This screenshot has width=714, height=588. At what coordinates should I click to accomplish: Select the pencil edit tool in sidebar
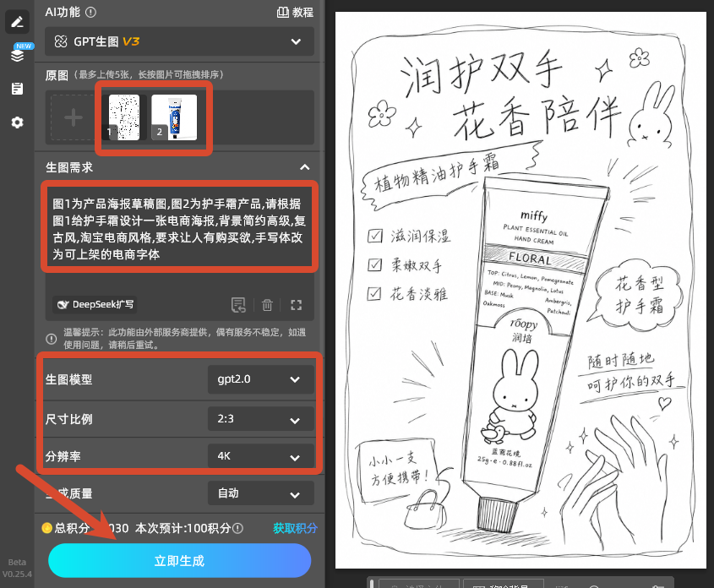pos(17,22)
